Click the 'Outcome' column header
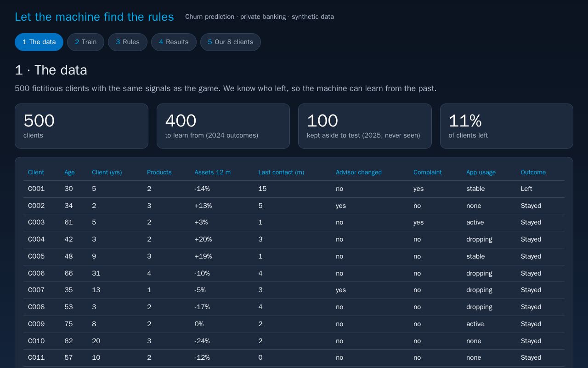This screenshot has height=368, width=588. point(533,172)
